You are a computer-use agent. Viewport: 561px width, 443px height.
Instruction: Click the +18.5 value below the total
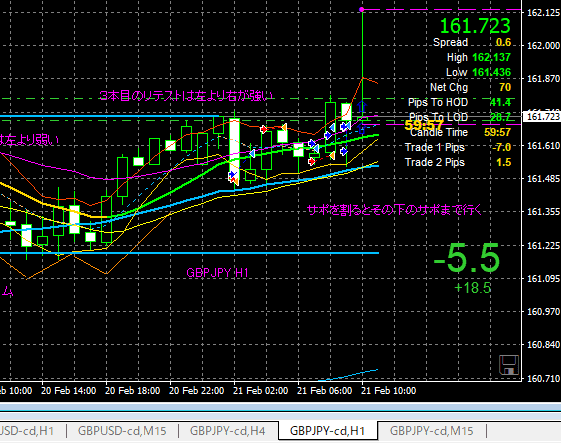pyautogui.click(x=473, y=288)
